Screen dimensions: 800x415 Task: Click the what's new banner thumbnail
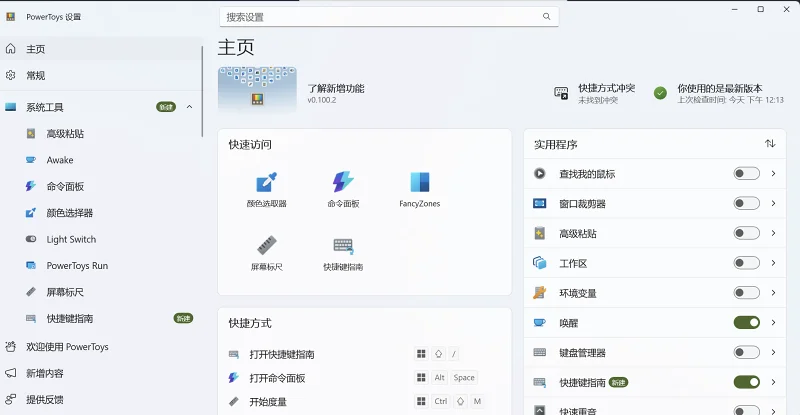[257, 89]
